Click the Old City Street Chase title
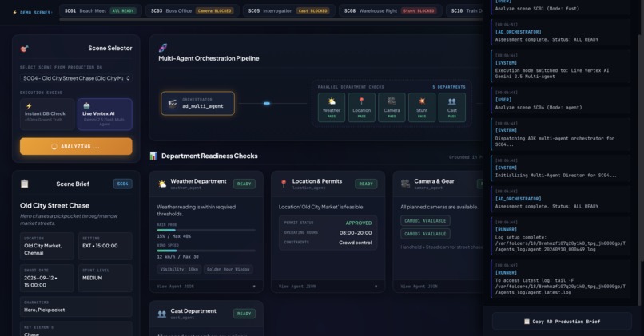 click(x=54, y=206)
